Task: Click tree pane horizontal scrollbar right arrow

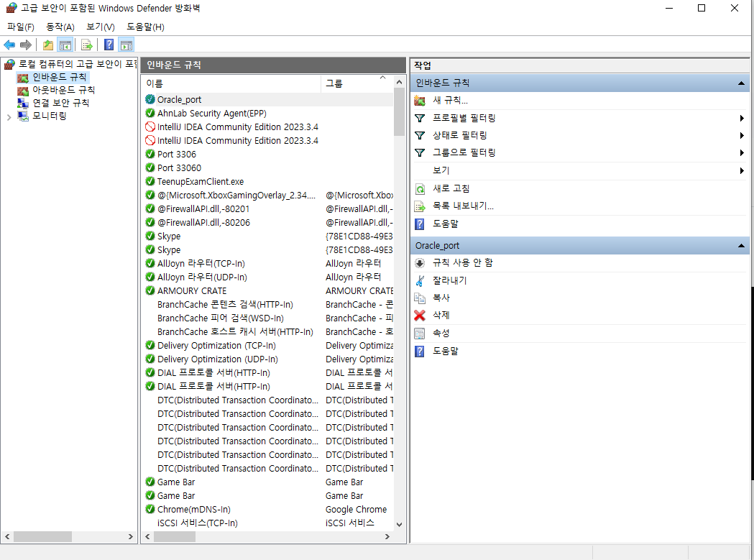Action: (x=130, y=537)
